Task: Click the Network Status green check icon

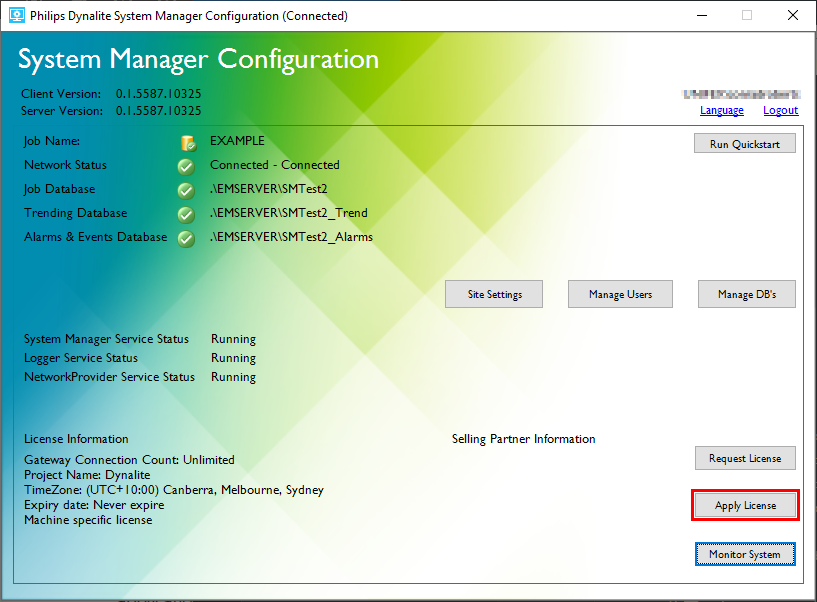Action: coord(186,166)
